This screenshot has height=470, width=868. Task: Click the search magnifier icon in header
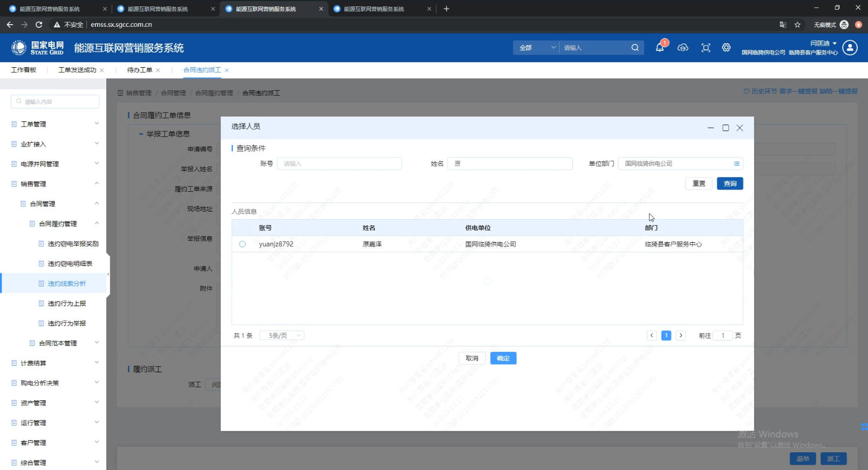tap(635, 48)
